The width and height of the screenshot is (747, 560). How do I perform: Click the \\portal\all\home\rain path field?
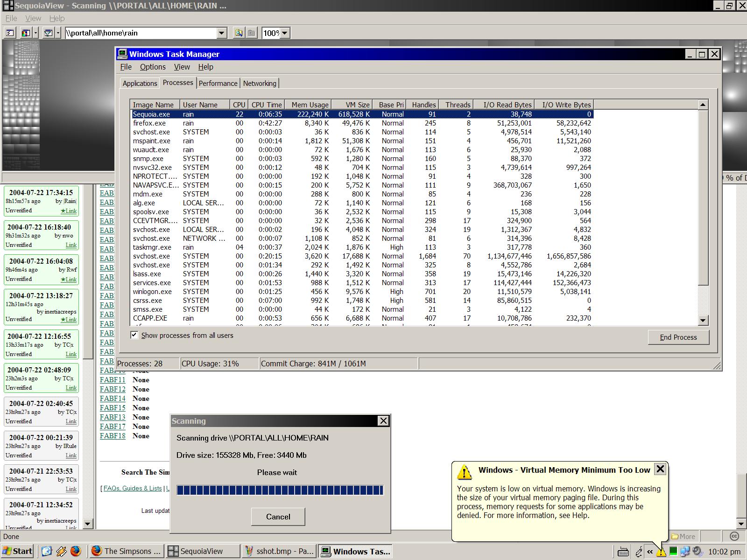(x=141, y=33)
